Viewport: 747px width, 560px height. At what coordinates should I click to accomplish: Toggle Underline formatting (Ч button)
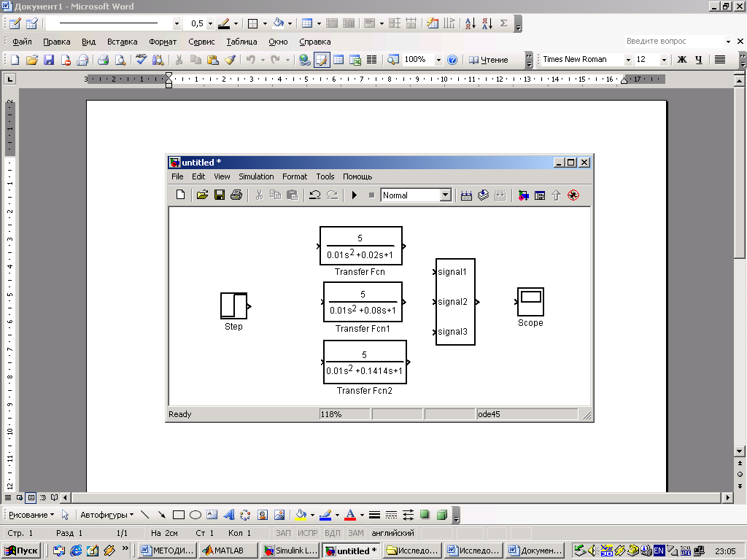pos(699,60)
